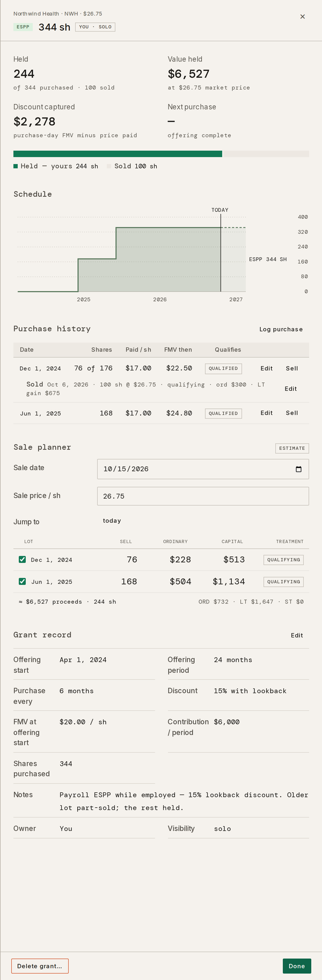Screen dimensions: 322x980
Task: Click QUALIFIED badge for Dec 1, 2024 row
Action: (x=223, y=368)
